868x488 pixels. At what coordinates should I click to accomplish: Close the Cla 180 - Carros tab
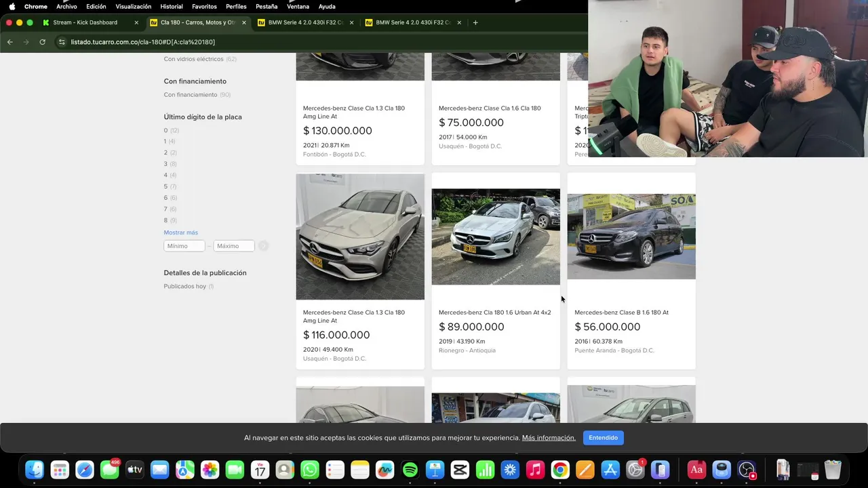[x=244, y=22]
